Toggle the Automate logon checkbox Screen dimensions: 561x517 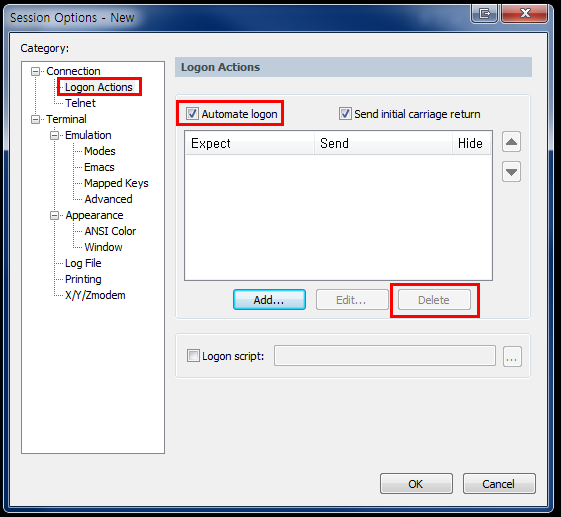coord(192,114)
